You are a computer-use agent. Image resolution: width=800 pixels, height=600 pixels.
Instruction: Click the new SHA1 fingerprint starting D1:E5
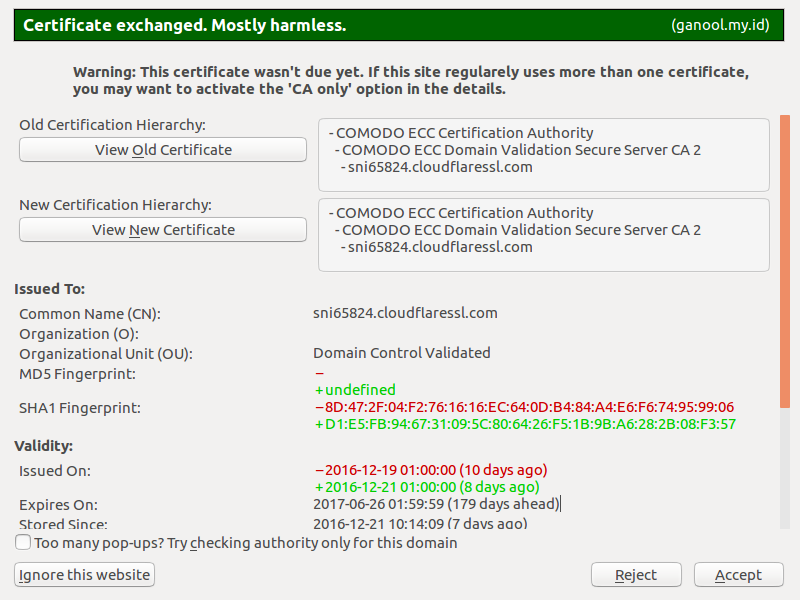(x=526, y=424)
